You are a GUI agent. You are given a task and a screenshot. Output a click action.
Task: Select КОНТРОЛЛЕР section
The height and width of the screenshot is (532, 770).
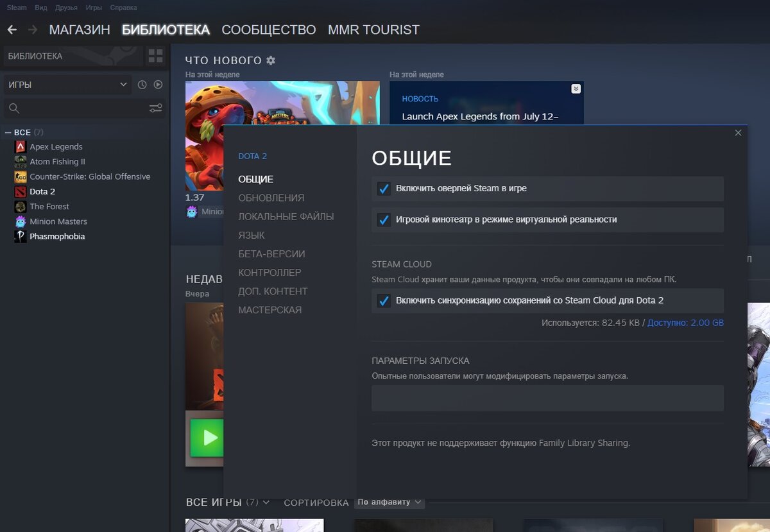click(x=269, y=273)
